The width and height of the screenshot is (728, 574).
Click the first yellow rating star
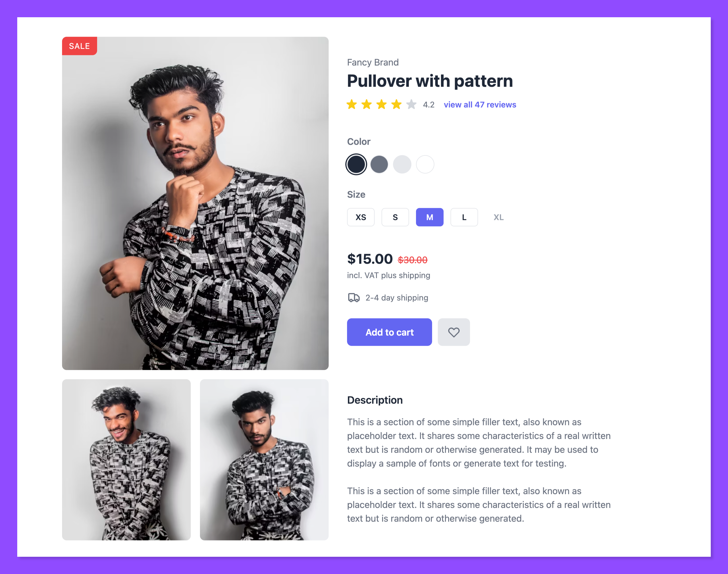click(352, 105)
